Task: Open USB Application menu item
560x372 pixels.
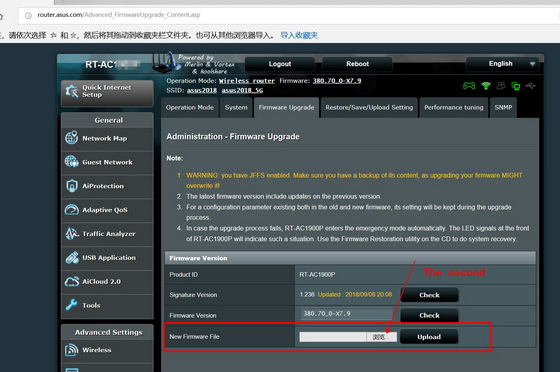Action: coord(107,258)
